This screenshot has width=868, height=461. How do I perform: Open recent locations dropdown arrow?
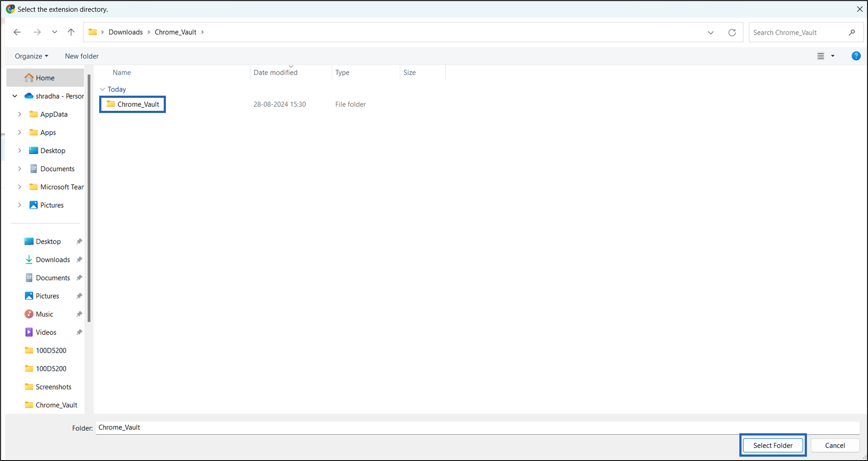click(x=55, y=32)
